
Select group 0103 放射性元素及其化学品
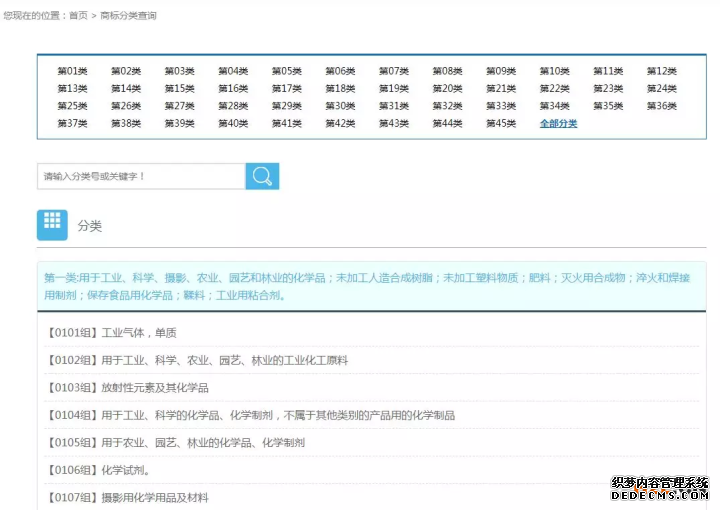point(126,388)
